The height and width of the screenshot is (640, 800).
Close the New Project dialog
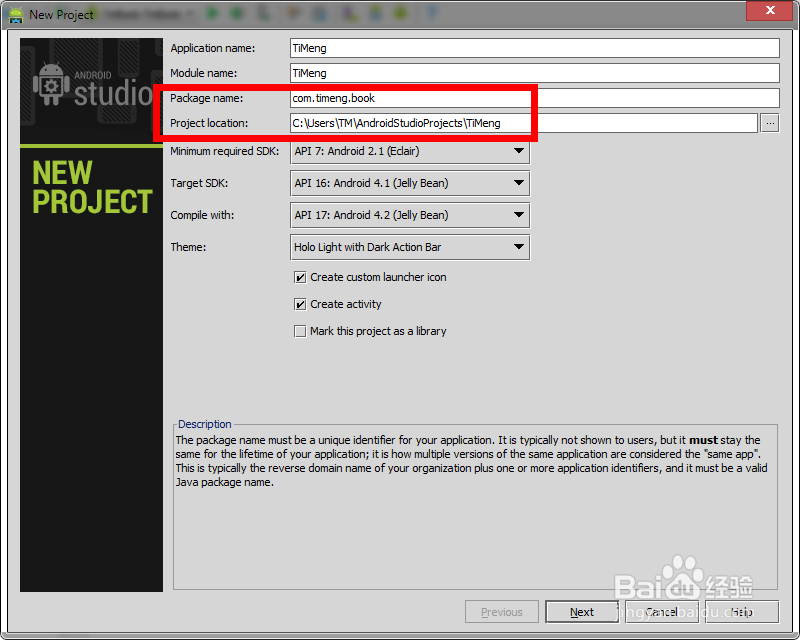click(770, 10)
